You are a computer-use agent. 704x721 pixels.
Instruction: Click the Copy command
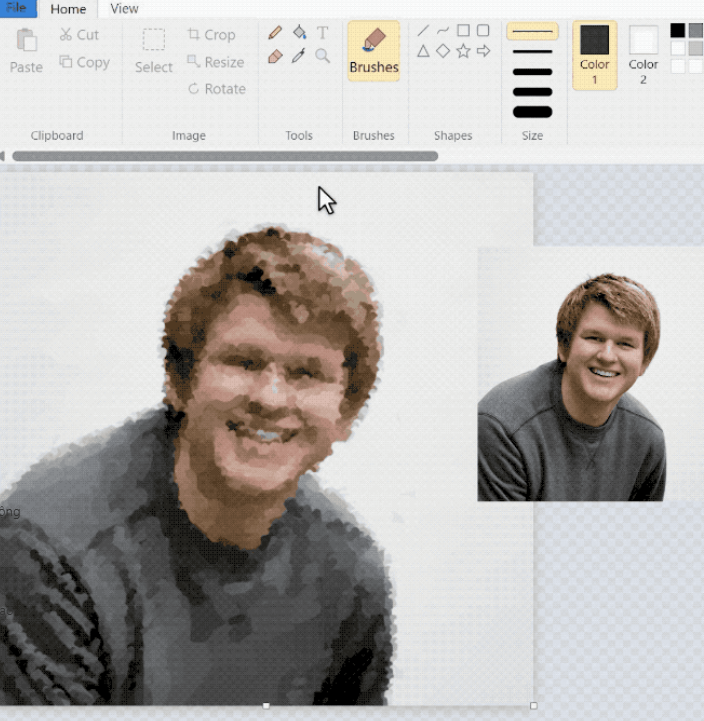[x=85, y=62]
